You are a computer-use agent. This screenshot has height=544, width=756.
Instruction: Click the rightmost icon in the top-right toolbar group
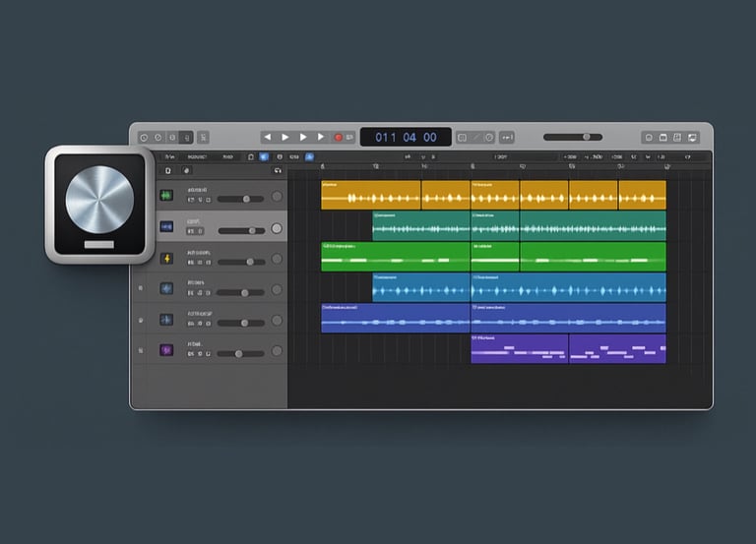[692, 138]
